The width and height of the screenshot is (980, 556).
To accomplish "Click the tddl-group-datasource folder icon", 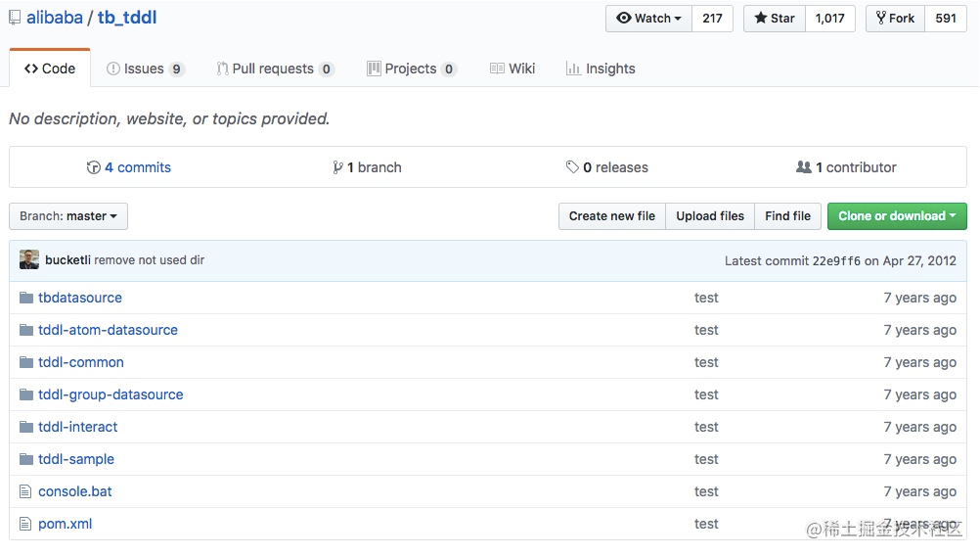I will [26, 394].
